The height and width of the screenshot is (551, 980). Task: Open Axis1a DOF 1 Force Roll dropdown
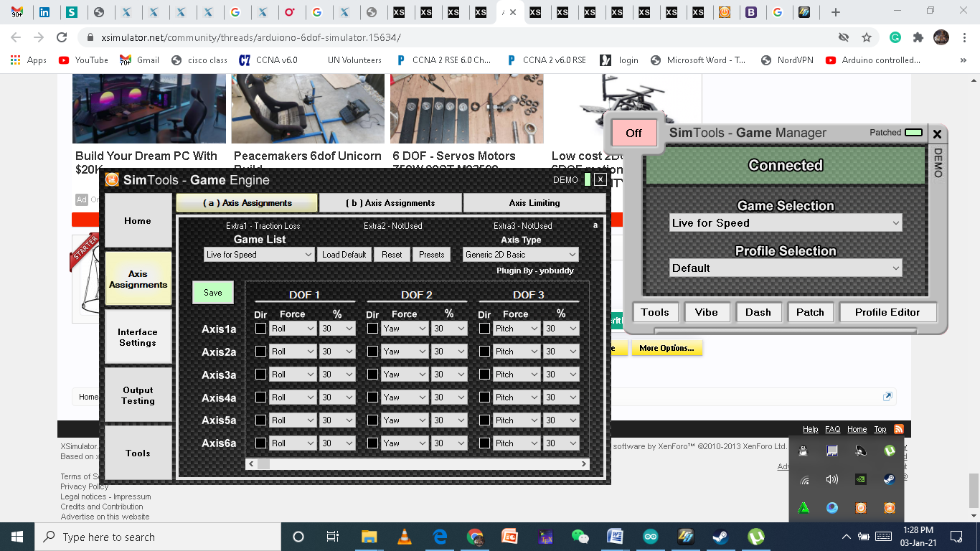point(293,329)
